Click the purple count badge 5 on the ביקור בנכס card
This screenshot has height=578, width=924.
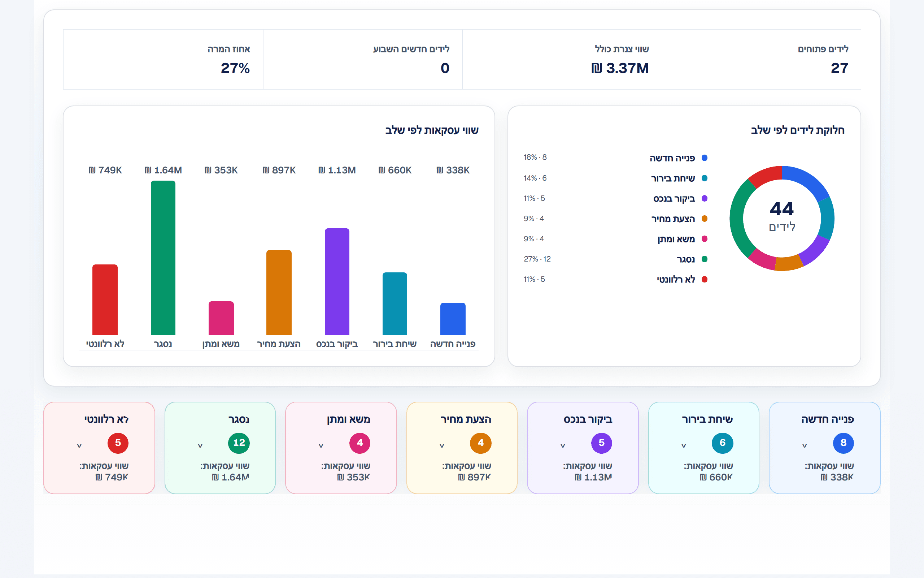601,443
